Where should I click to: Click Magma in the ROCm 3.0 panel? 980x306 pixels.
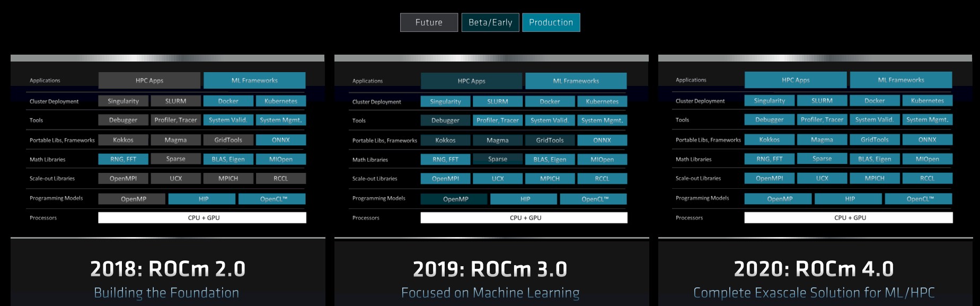498,141
